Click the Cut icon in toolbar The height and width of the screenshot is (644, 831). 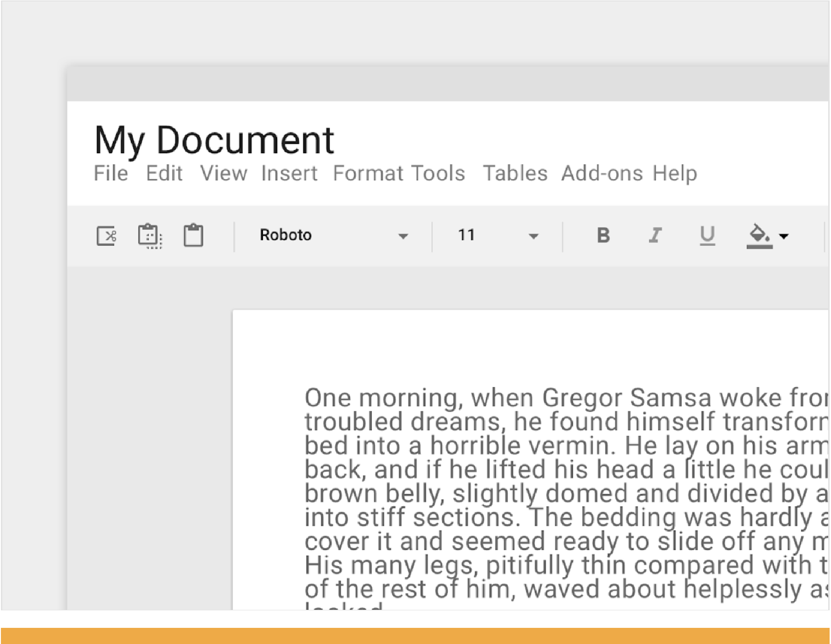[x=107, y=236]
